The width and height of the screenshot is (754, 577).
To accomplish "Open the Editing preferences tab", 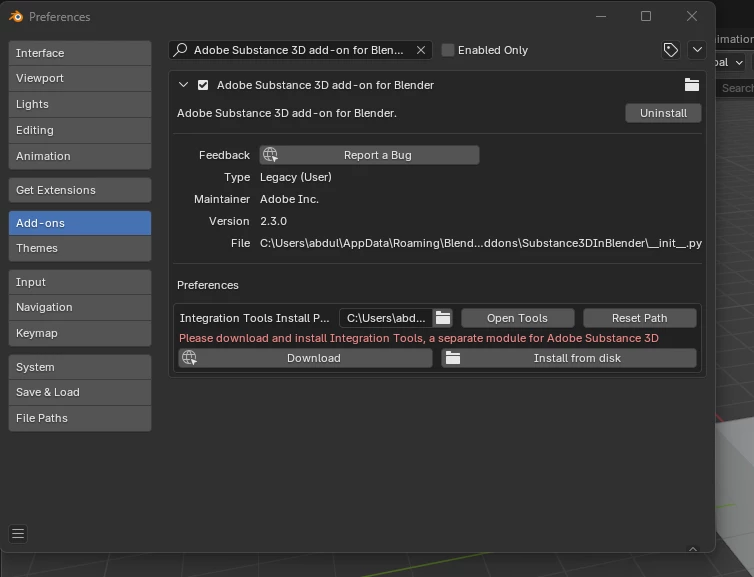I will tap(80, 130).
